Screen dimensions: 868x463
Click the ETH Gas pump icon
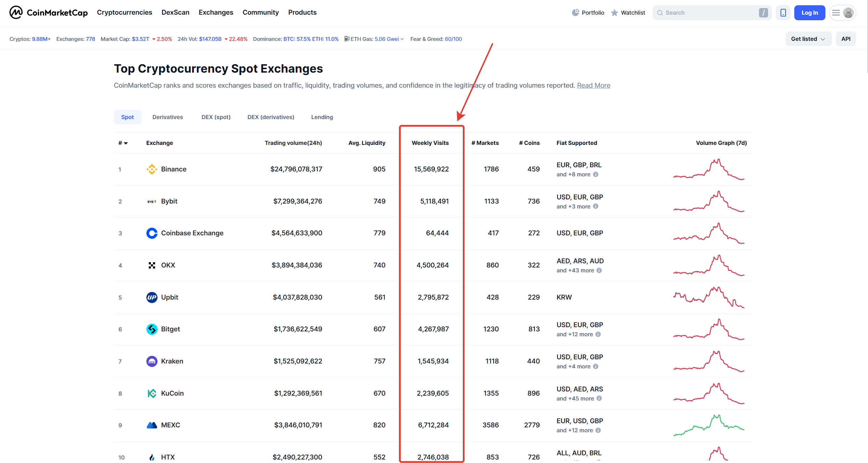[347, 39]
